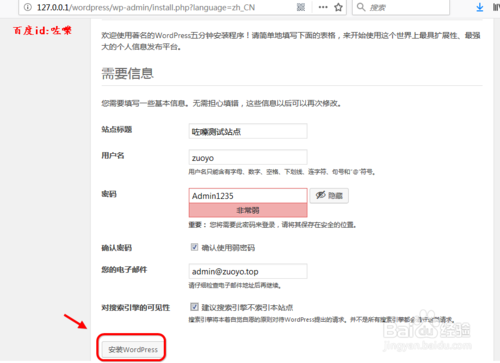The image size is (500, 363).
Task: Click the password field containing Admin1235
Action: coord(248,196)
